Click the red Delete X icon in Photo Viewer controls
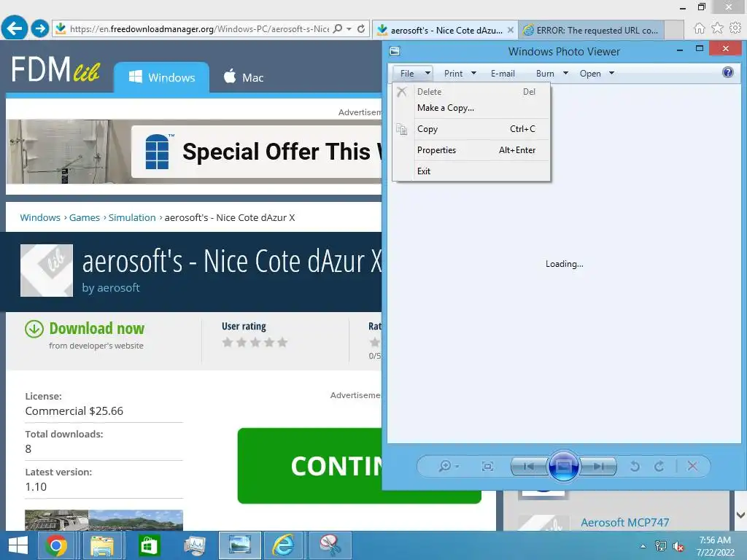Viewport: 747px width, 560px height. click(x=693, y=466)
